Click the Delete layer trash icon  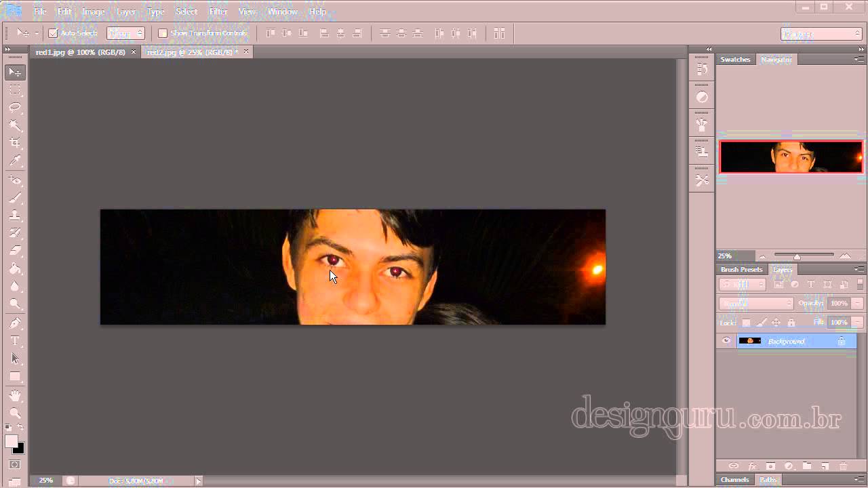tap(844, 466)
